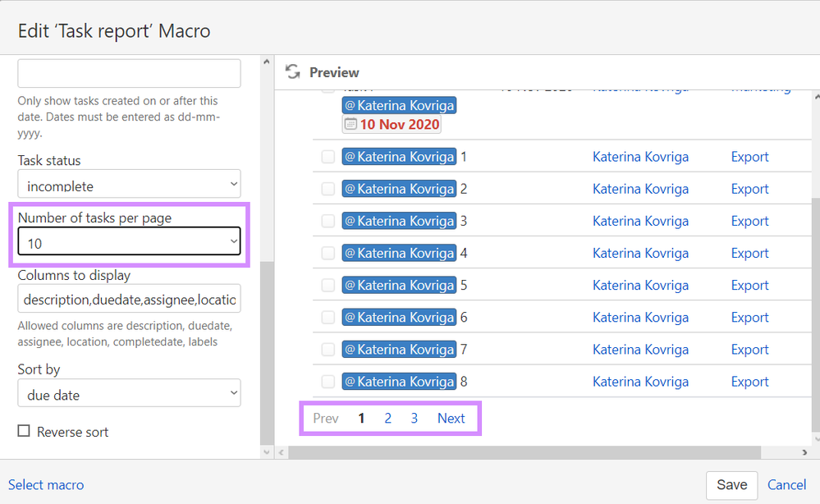
Task: Check the task 3 checkbox
Action: 328,221
